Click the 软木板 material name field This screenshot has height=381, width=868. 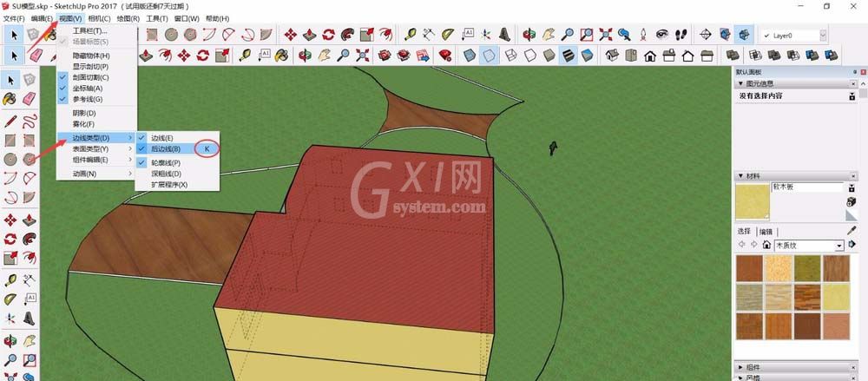click(x=807, y=187)
